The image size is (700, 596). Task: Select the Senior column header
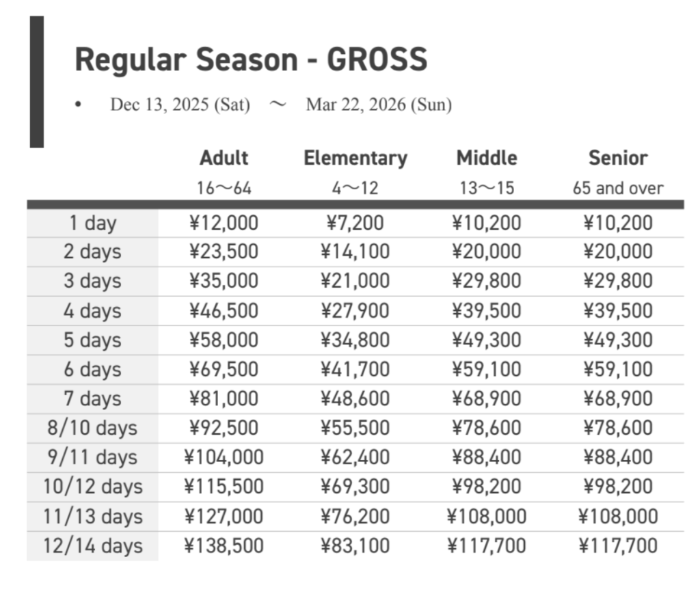coord(617,158)
